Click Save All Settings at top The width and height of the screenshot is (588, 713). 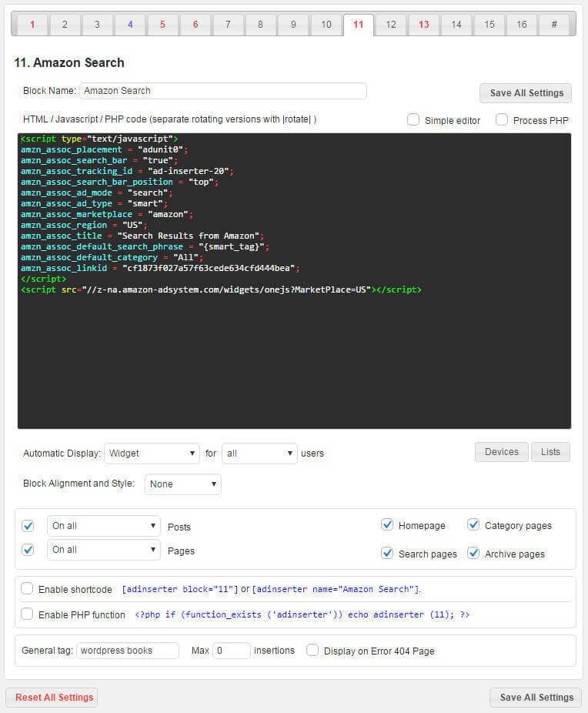point(526,93)
